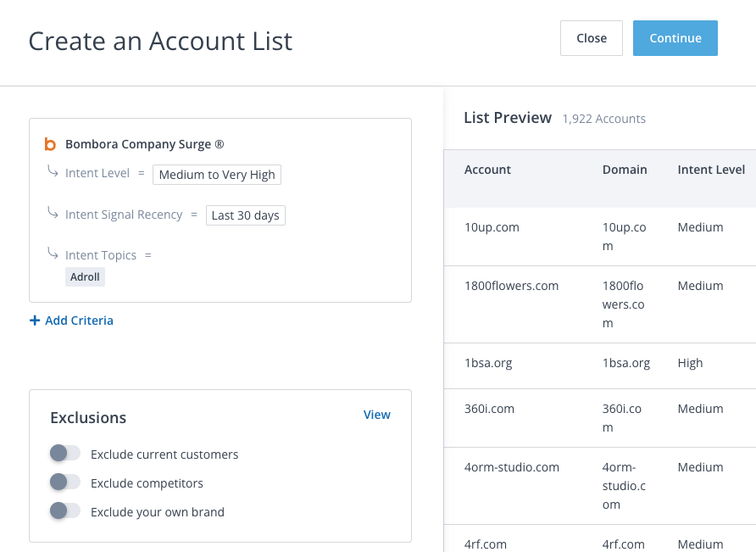The width and height of the screenshot is (756, 552).
Task: Click the Bombora logo icon
Action: (x=50, y=145)
